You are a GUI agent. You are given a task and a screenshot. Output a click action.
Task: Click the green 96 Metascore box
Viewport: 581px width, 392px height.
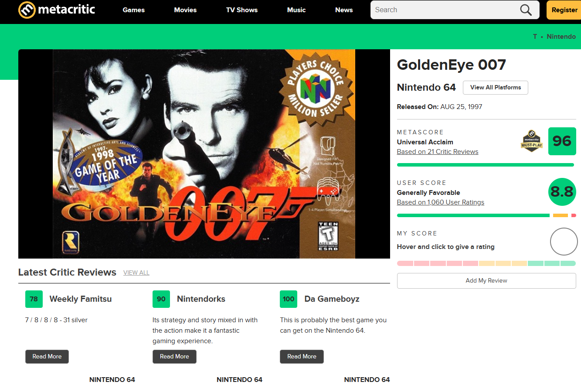pos(562,141)
